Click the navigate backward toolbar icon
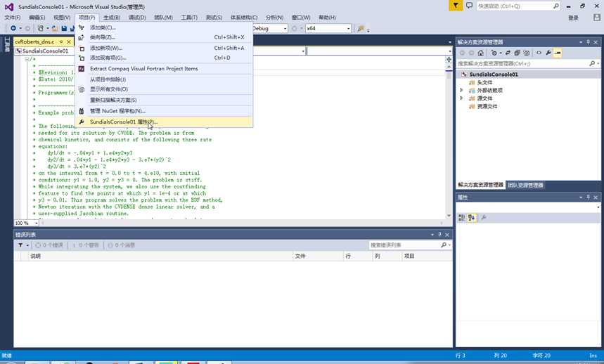The image size is (604, 364). 13,29
